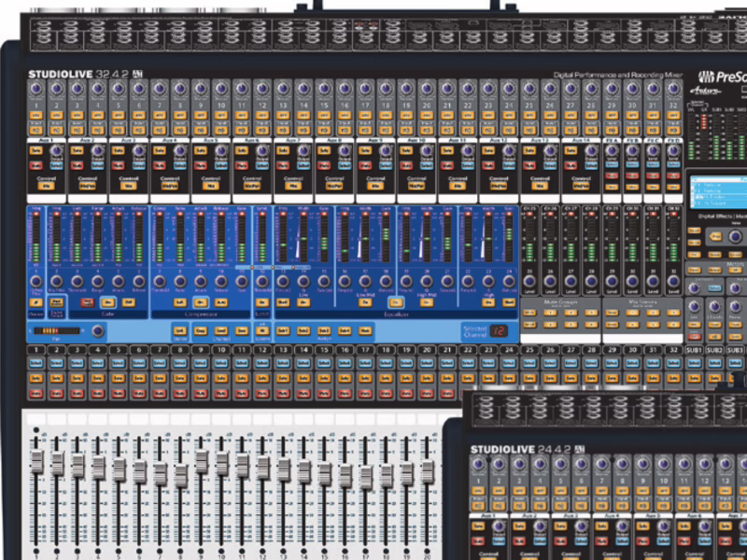Mute channel 9
Image resolution: width=747 pixels, height=560 pixels.
point(201,393)
